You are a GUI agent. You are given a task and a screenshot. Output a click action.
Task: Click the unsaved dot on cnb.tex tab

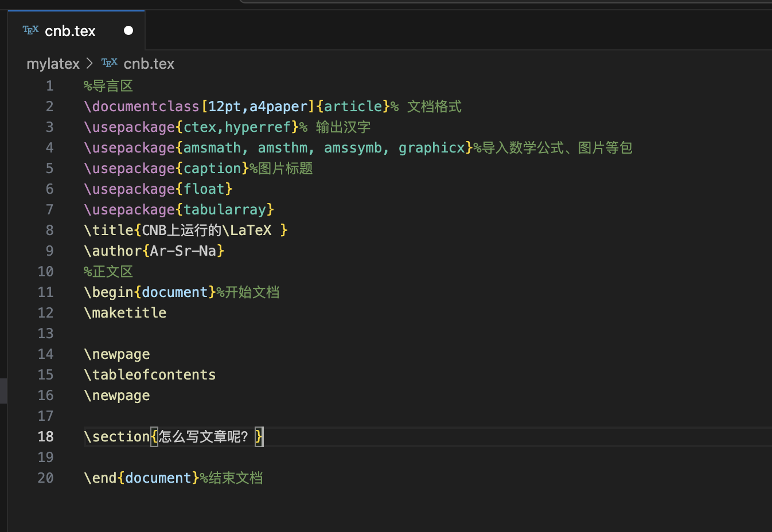[128, 30]
